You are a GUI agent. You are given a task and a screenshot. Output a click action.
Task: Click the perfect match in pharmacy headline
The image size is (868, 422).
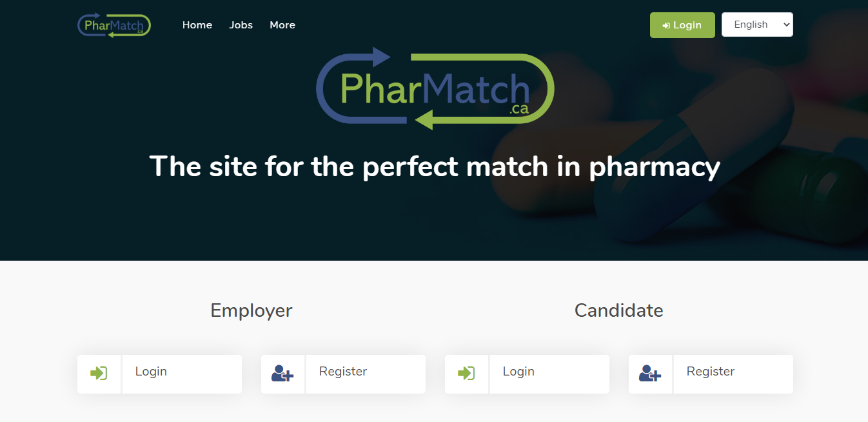click(435, 166)
